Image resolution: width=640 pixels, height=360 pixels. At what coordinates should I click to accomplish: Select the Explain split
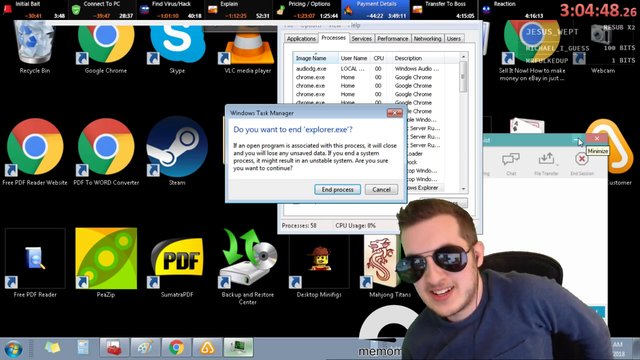(238, 10)
